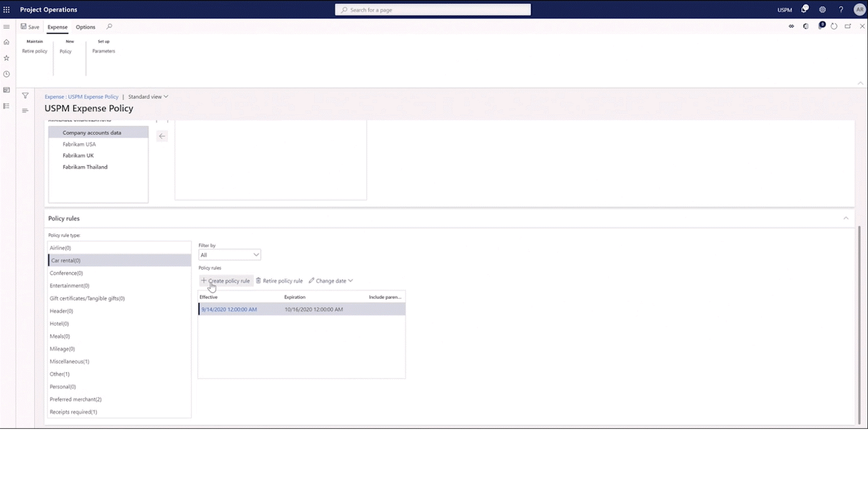Select the recent items clock icon
This screenshot has width=868, height=488.
tap(6, 73)
